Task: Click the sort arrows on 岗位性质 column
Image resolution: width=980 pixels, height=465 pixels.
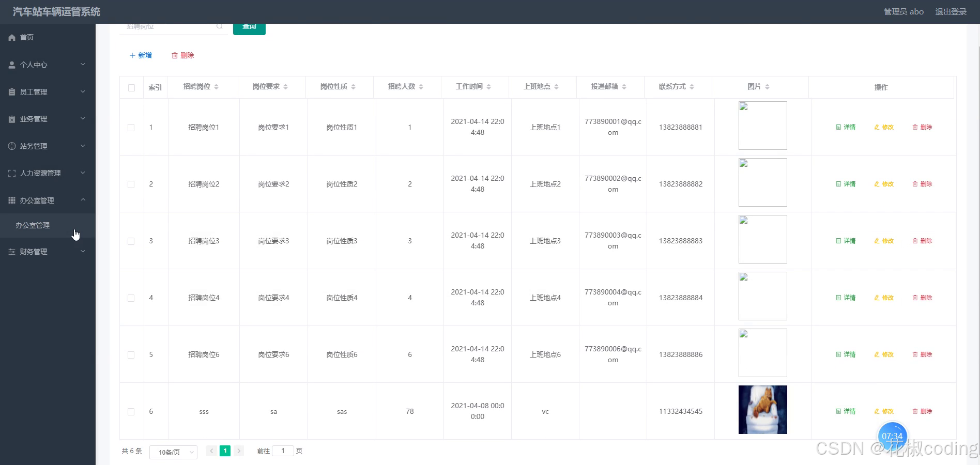Action: [x=353, y=87]
